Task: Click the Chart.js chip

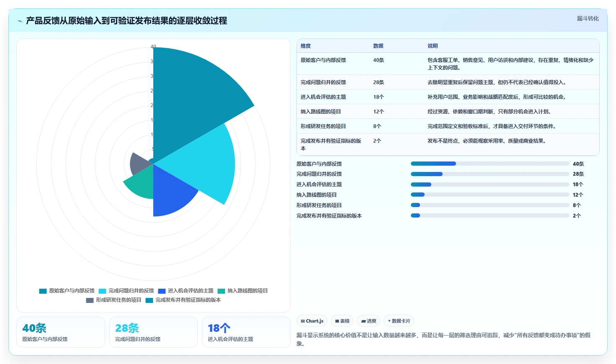Action: coord(312,321)
